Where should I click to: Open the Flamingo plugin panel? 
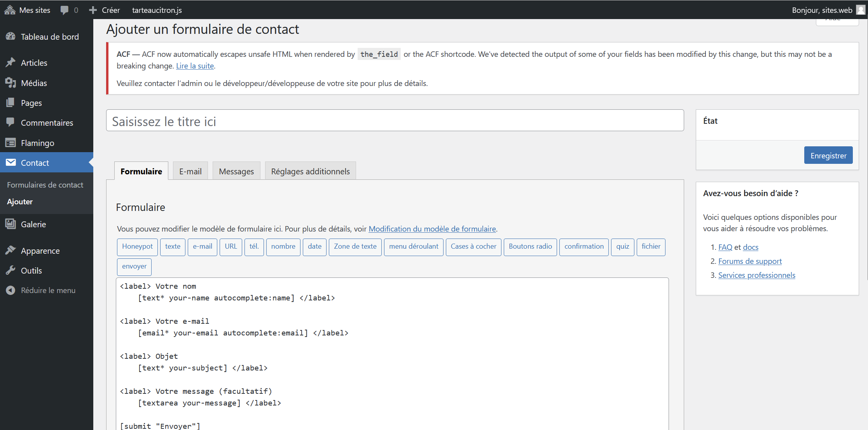point(38,143)
